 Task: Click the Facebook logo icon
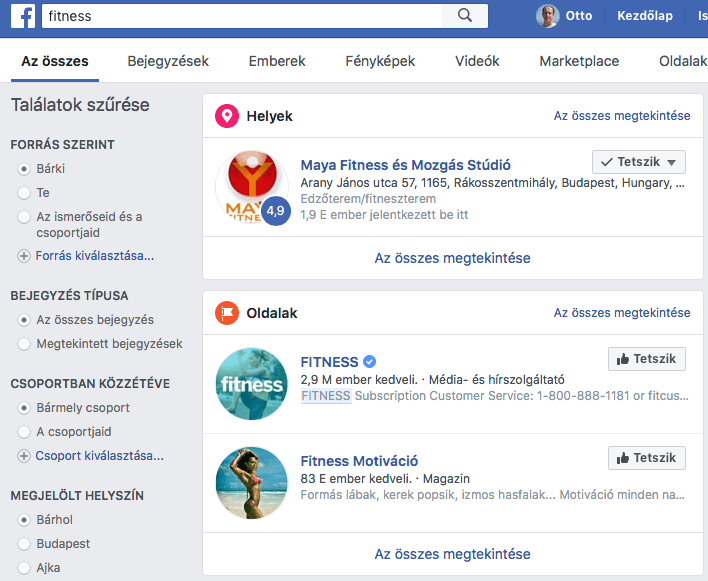[23, 16]
